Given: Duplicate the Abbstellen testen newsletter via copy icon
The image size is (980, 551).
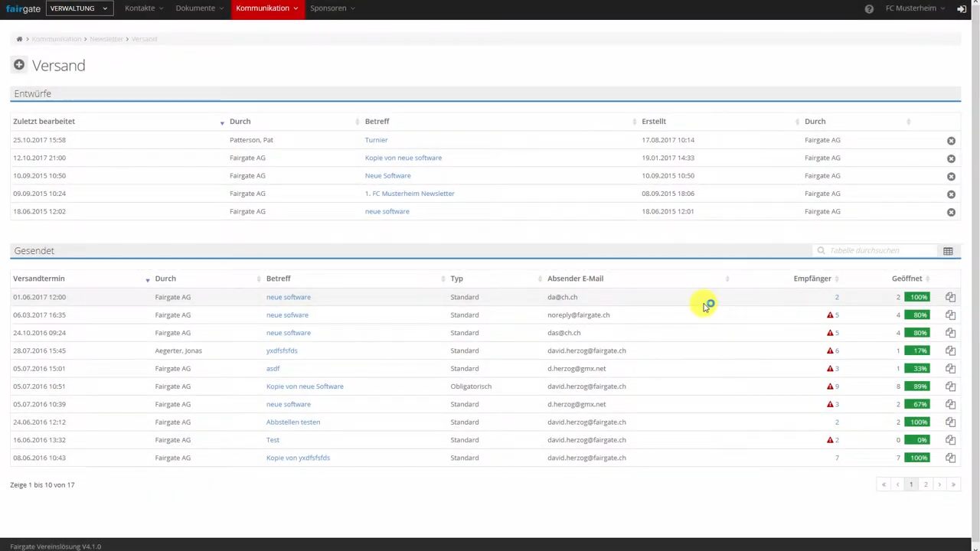Looking at the screenshot, I should (950, 422).
